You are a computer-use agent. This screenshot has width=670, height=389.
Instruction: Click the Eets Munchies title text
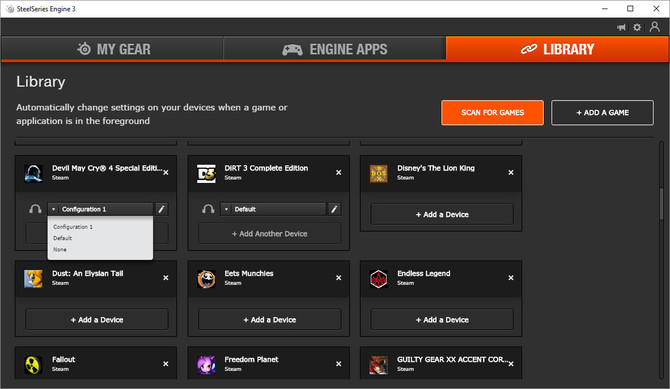click(x=249, y=273)
